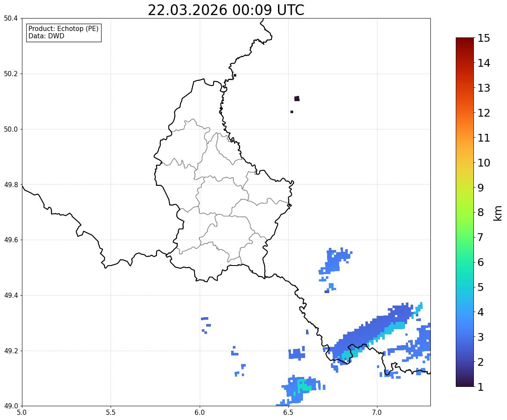Image resolution: width=507 pixels, height=420 pixels.
Task: Click the title '22.03.2026 00:09 UTC'
Action: pos(226,10)
